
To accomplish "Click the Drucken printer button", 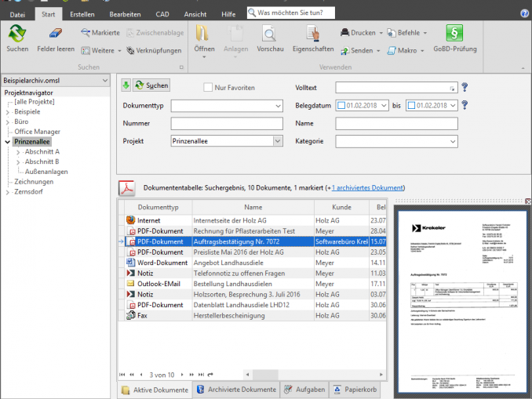I will coord(359,33).
